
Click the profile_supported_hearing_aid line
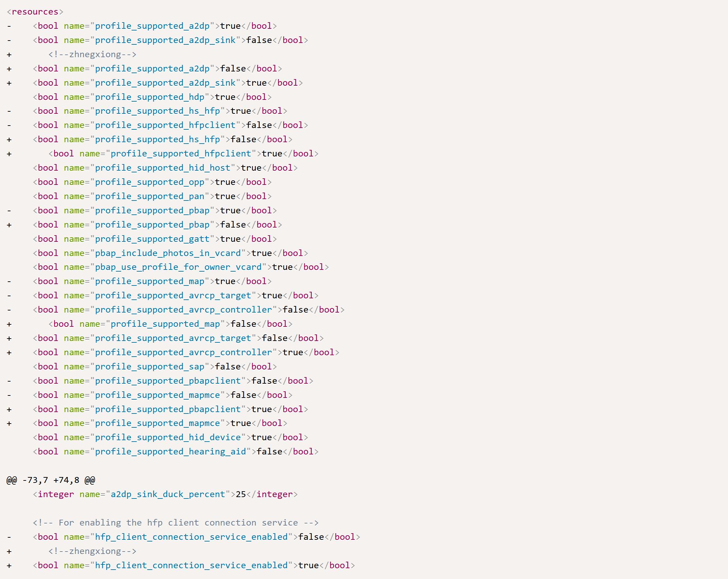coord(175,452)
